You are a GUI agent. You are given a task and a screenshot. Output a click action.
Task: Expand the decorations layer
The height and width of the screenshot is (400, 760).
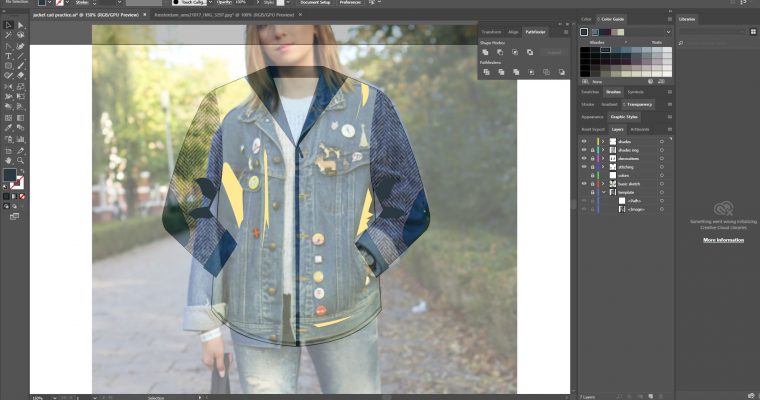tap(603, 159)
